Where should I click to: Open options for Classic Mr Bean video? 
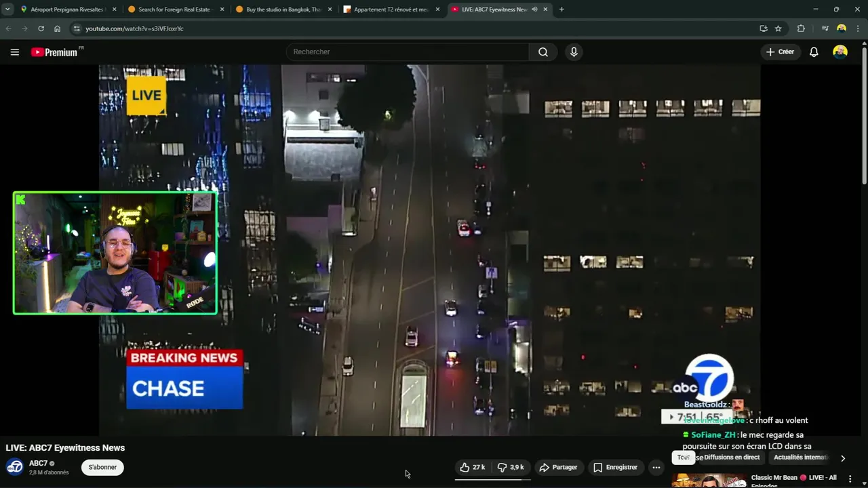pos(850,479)
